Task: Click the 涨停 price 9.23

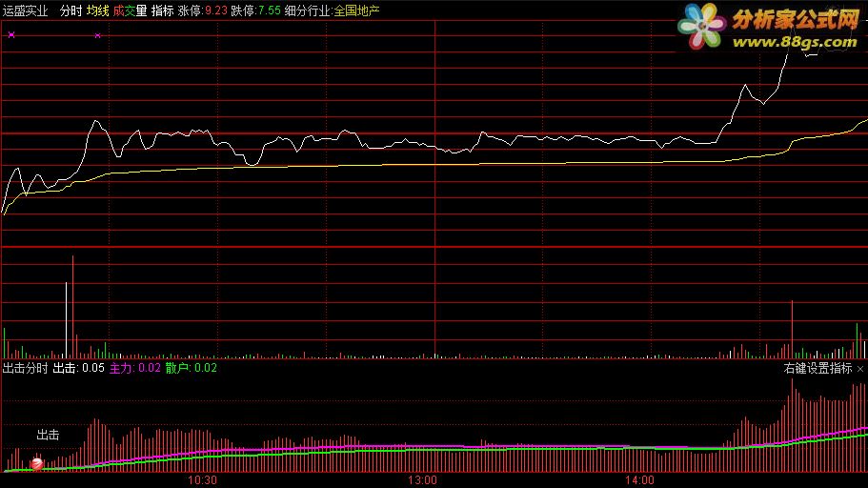Action: pyautogui.click(x=216, y=10)
